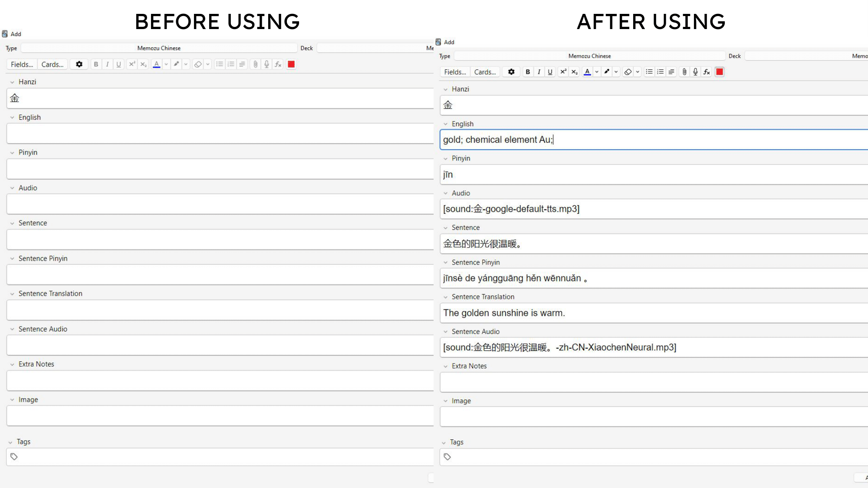Open the Memozu Chinese note type selector on the right
Screen dimensions: 868x488
589,56
